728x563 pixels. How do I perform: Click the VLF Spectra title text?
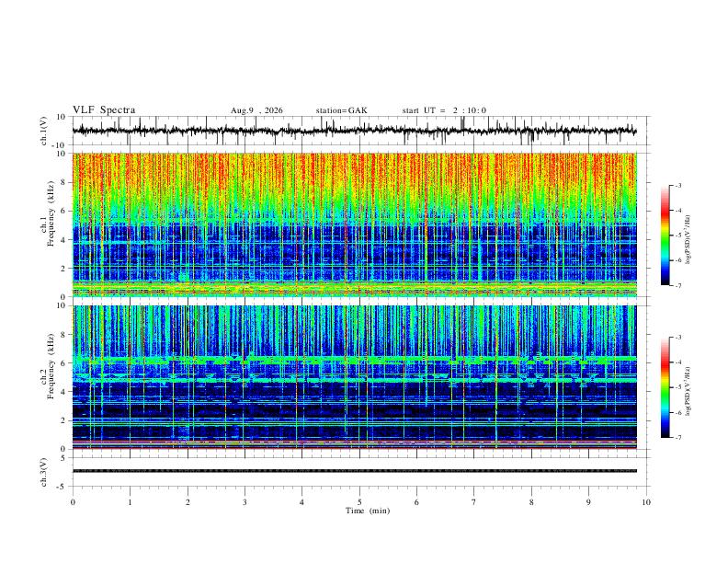coord(104,110)
